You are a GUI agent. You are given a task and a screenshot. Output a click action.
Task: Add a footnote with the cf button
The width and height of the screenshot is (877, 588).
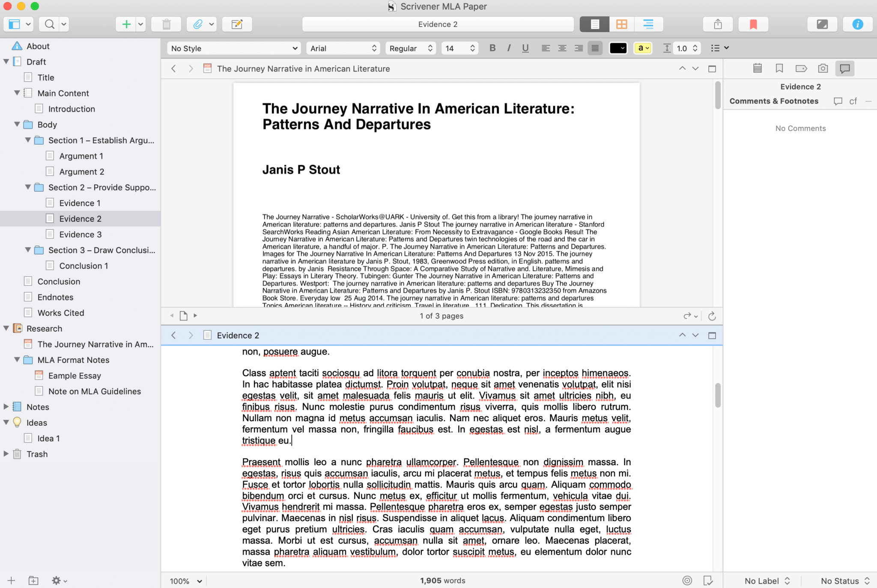[x=853, y=101]
